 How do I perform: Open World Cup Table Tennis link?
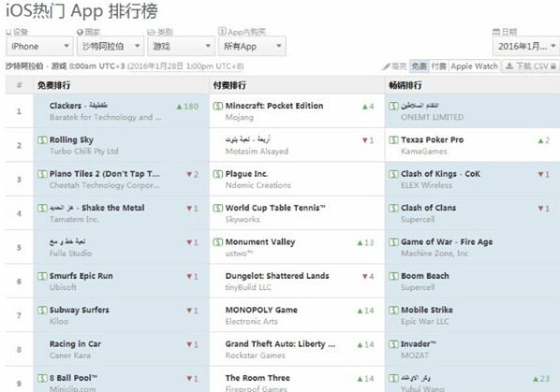pos(275,208)
